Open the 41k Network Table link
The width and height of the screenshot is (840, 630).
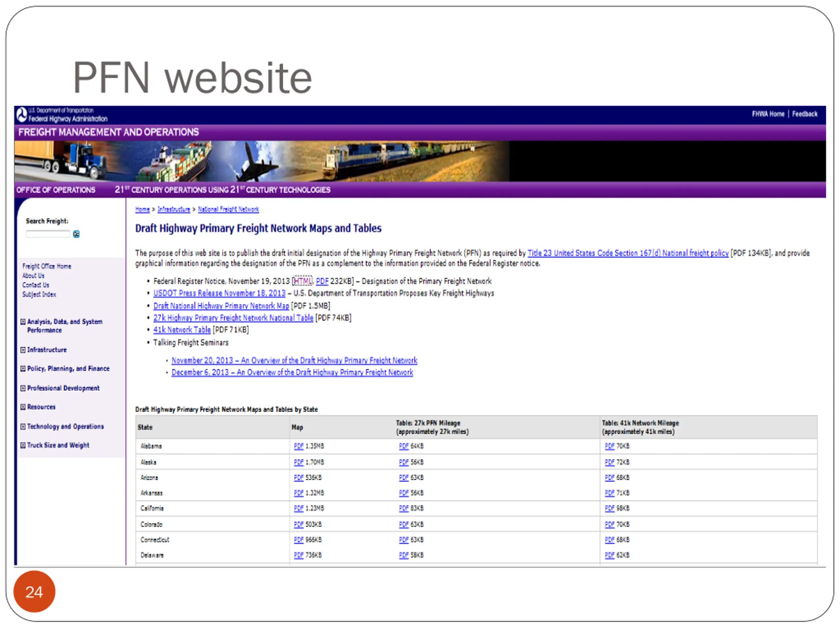(182, 330)
